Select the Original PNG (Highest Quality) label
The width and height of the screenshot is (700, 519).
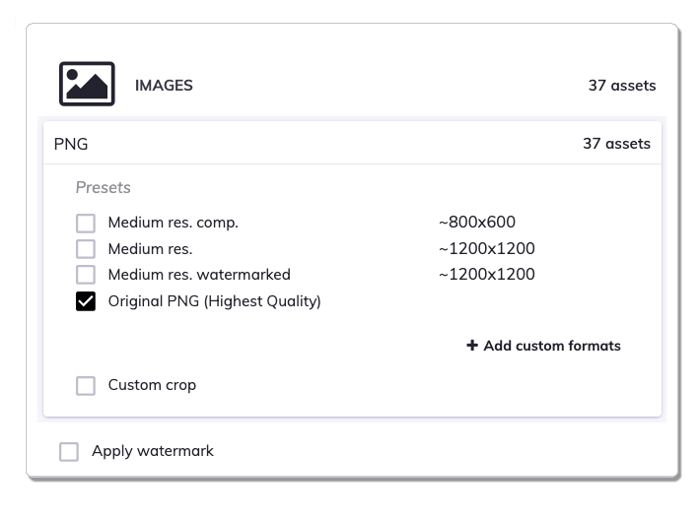pyautogui.click(x=214, y=301)
